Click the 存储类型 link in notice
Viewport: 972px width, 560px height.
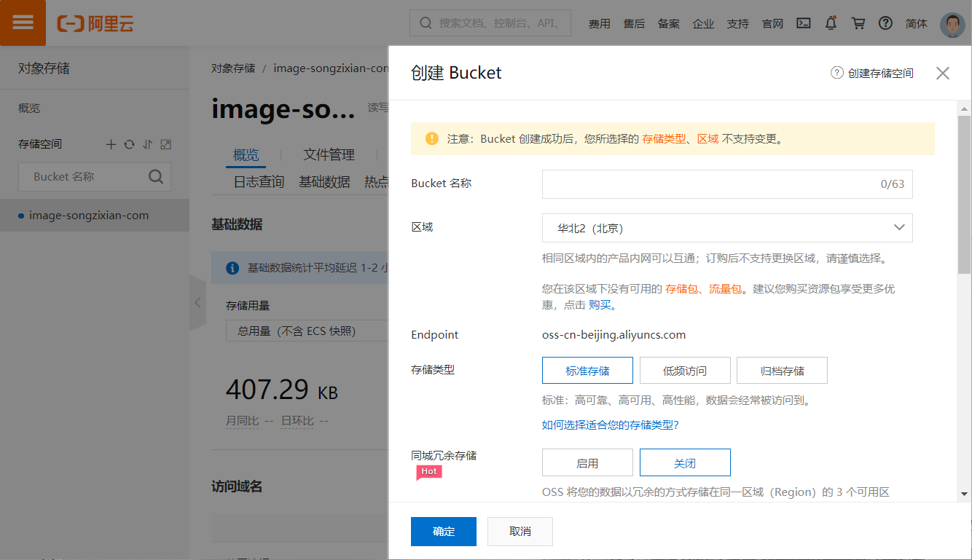pyautogui.click(x=664, y=138)
